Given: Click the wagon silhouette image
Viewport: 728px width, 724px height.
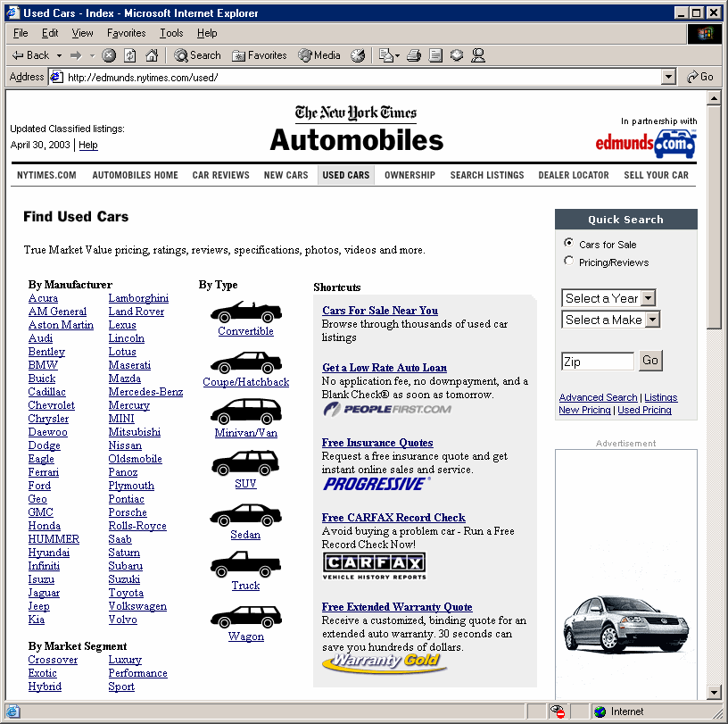Looking at the screenshot, I should pos(246,617).
